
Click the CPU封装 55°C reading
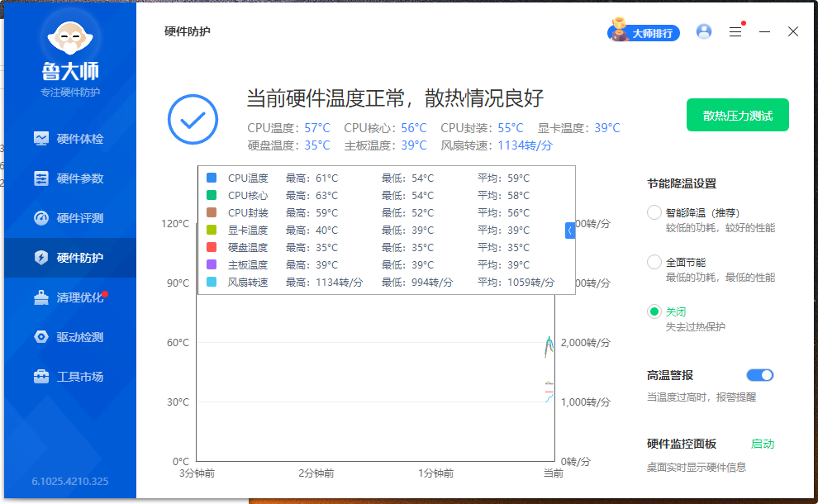(510, 128)
